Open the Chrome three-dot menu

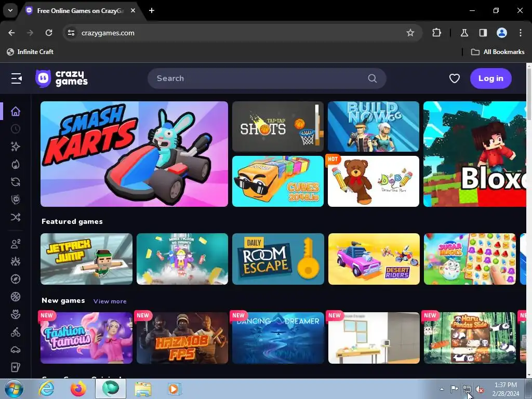pos(521,33)
